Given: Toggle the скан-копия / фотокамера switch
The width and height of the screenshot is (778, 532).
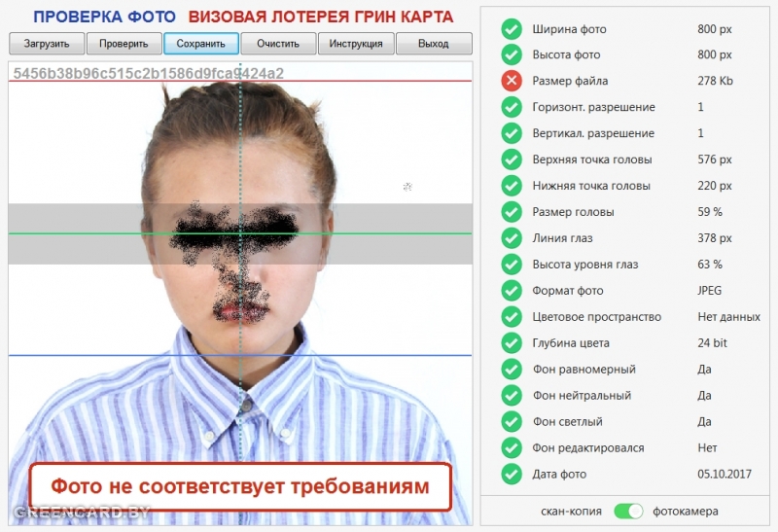Looking at the screenshot, I should click(628, 511).
